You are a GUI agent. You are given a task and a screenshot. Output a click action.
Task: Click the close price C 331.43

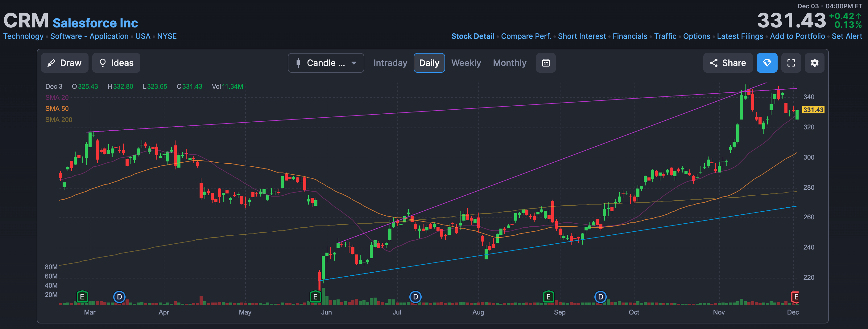click(189, 87)
